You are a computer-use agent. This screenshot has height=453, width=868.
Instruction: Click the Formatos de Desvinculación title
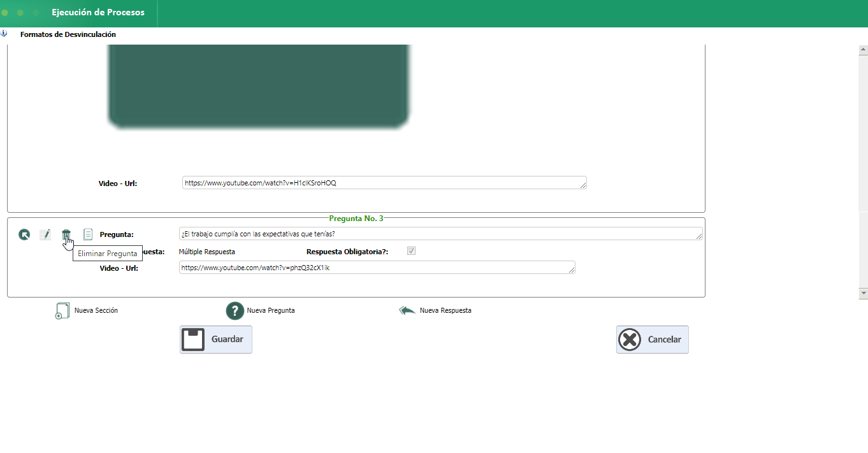coord(68,34)
